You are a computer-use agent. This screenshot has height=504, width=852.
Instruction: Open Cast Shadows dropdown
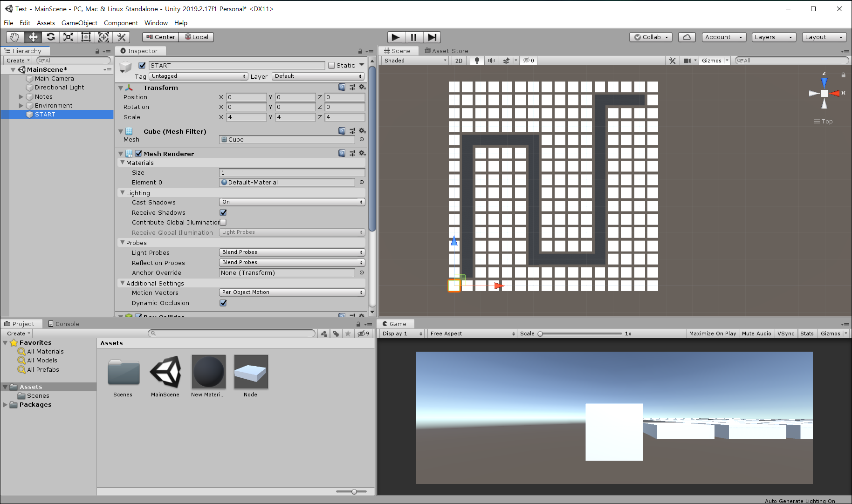tap(292, 202)
